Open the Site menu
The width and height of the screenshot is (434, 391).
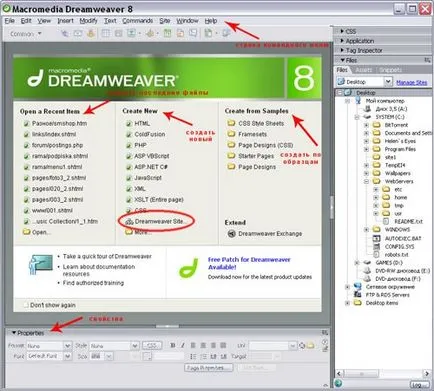pos(165,21)
